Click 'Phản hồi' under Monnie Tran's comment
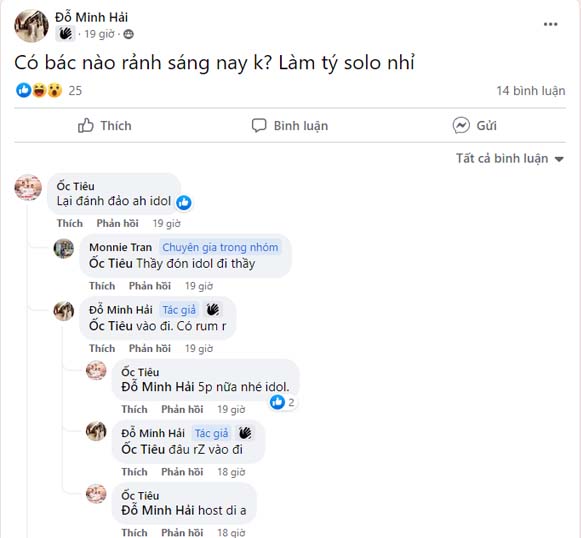 (x=150, y=286)
